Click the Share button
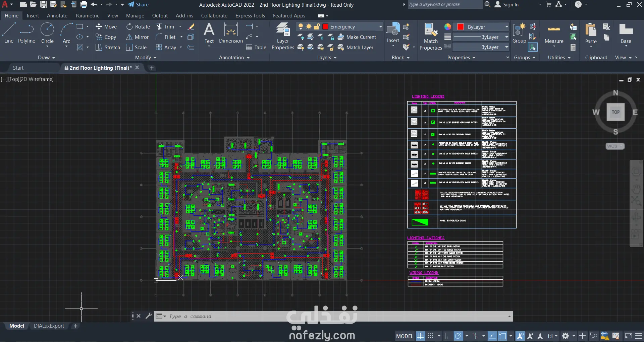Viewport: 644px width, 342px height. [138, 5]
